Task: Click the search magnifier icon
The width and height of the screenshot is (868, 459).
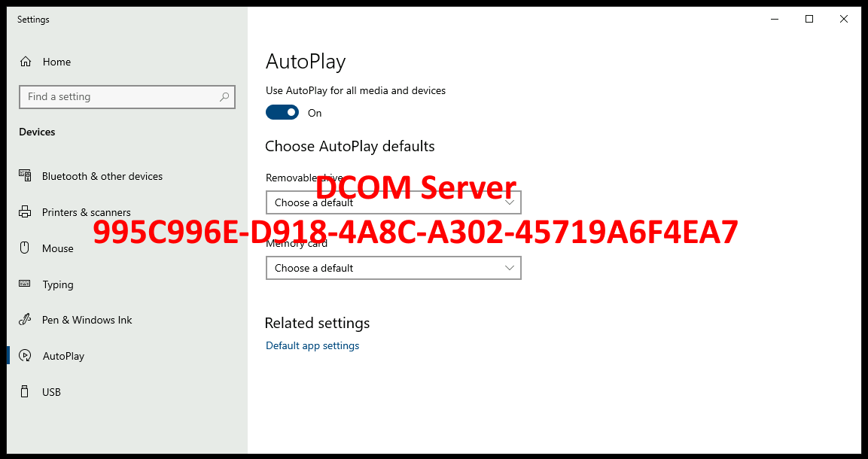Action: [224, 97]
